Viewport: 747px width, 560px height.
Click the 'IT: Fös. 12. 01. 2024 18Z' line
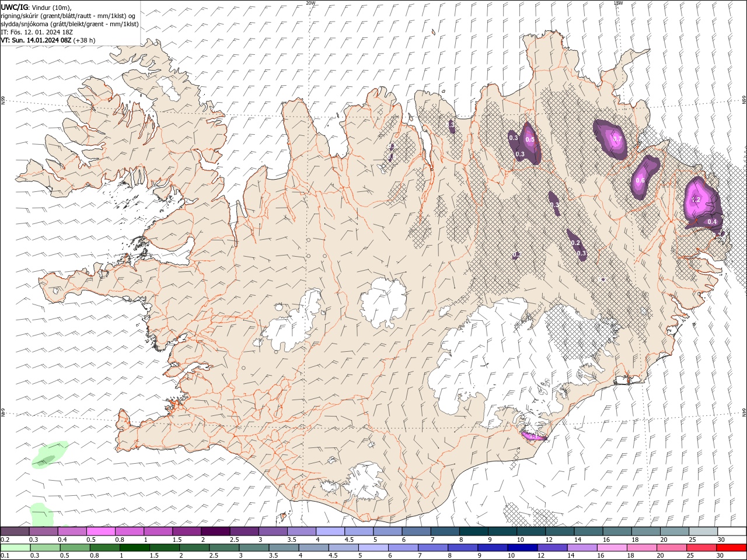36,32
